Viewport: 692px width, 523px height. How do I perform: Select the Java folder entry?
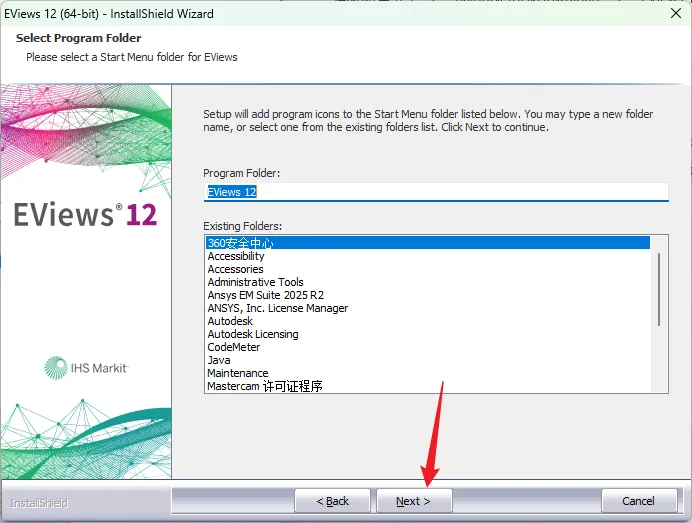click(x=428, y=360)
